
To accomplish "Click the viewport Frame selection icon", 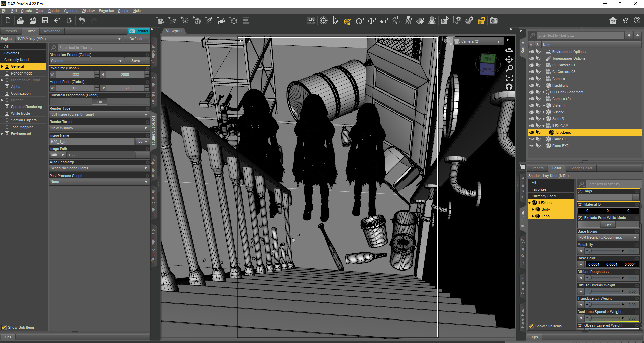I will coord(509,78).
